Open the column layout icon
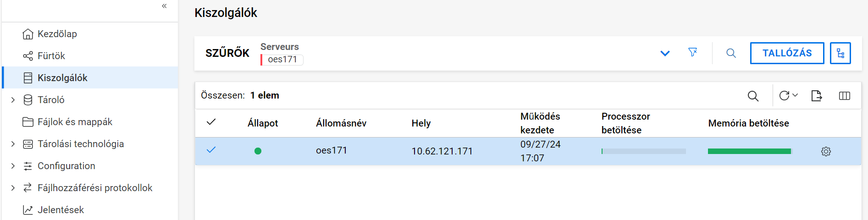This screenshot has width=868, height=220. [844, 96]
